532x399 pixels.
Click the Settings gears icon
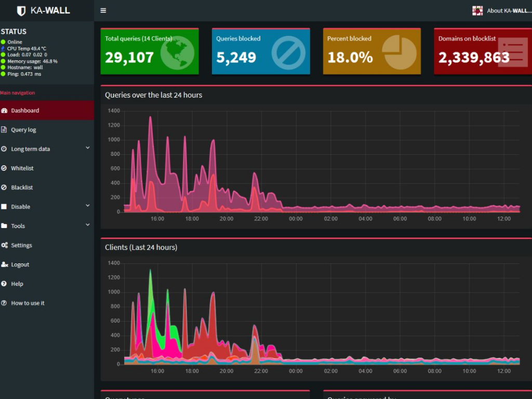tap(4, 245)
